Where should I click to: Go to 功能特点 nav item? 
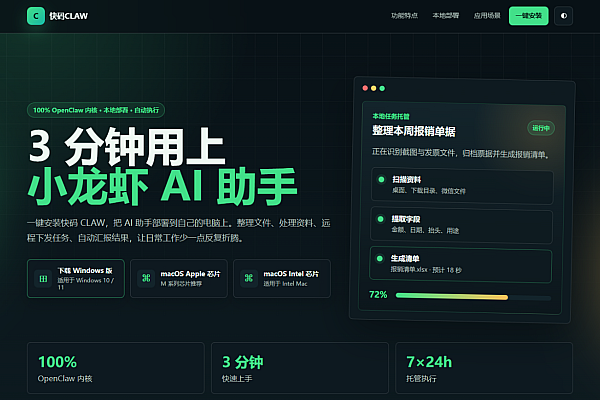click(x=404, y=16)
